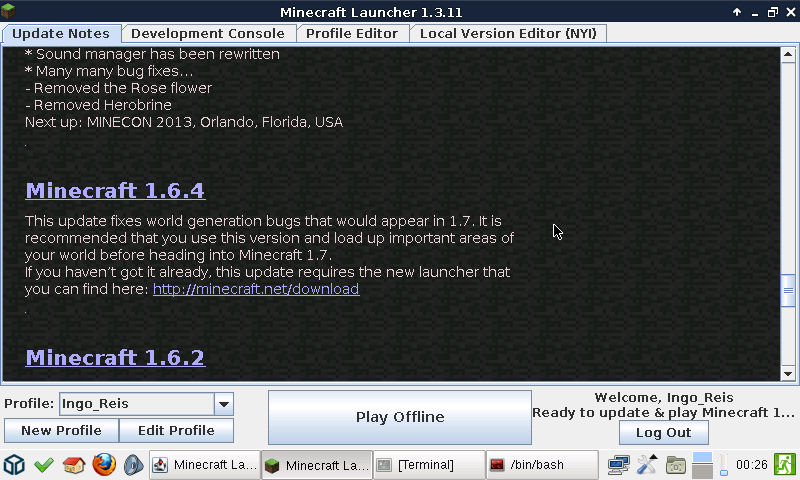Select the Local Version Editor (NYI) tab
The image size is (800, 480).
pyautogui.click(x=508, y=33)
